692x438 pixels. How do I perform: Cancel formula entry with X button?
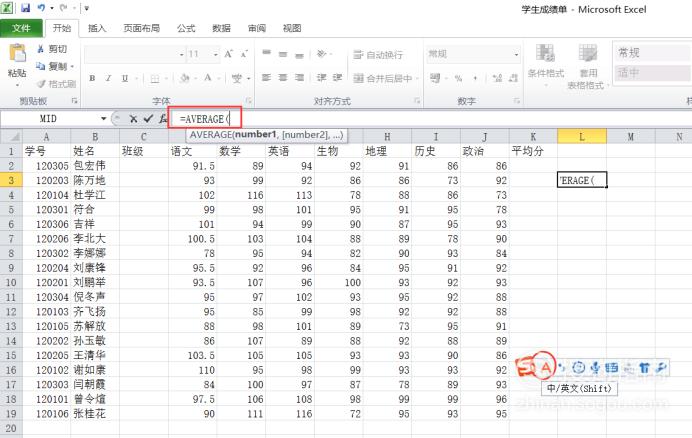point(133,118)
